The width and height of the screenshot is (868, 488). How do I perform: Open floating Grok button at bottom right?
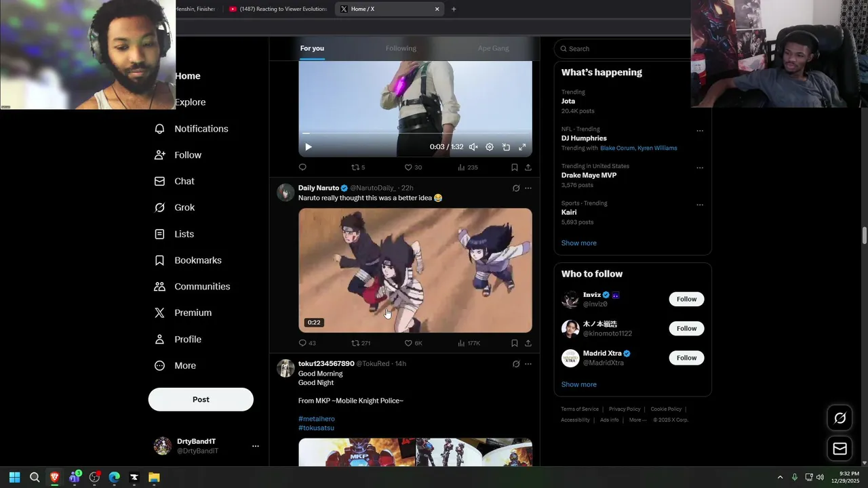pyautogui.click(x=840, y=418)
